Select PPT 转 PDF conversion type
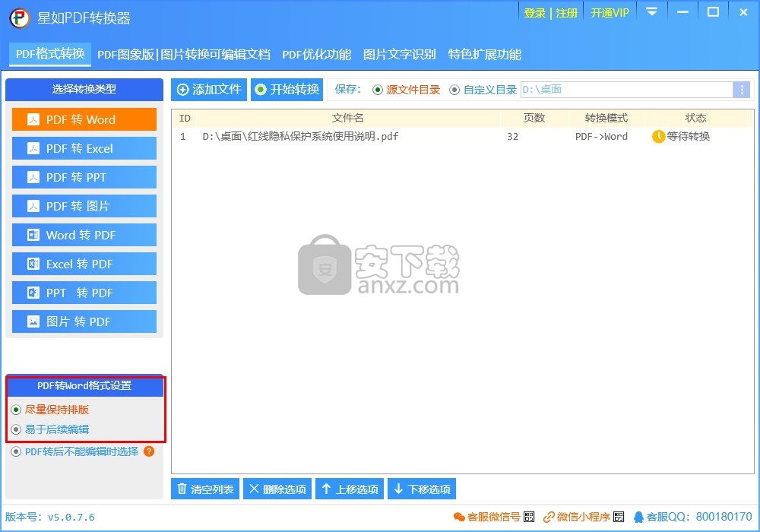The width and height of the screenshot is (760, 532). (x=84, y=293)
